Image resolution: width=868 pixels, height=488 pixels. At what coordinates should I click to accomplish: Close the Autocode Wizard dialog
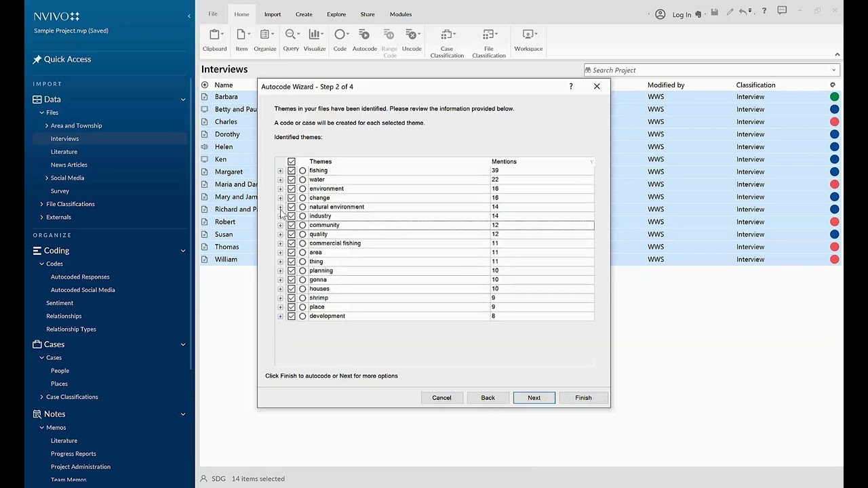597,87
